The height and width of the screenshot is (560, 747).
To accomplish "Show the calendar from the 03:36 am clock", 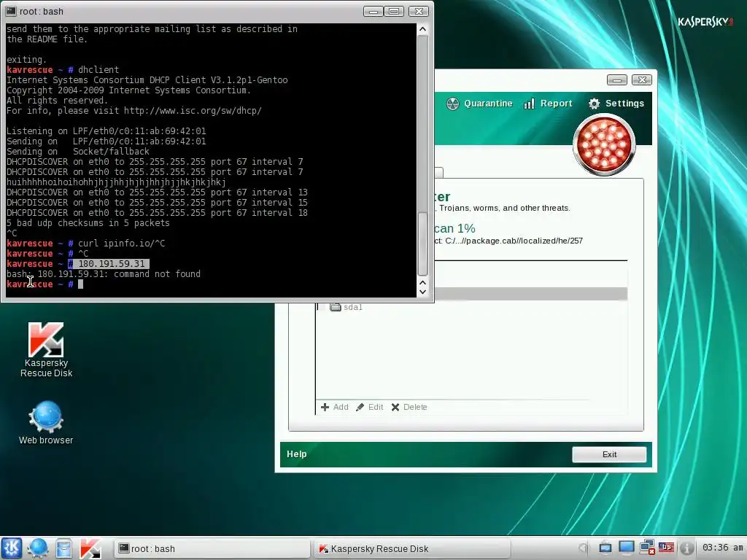I will (722, 548).
